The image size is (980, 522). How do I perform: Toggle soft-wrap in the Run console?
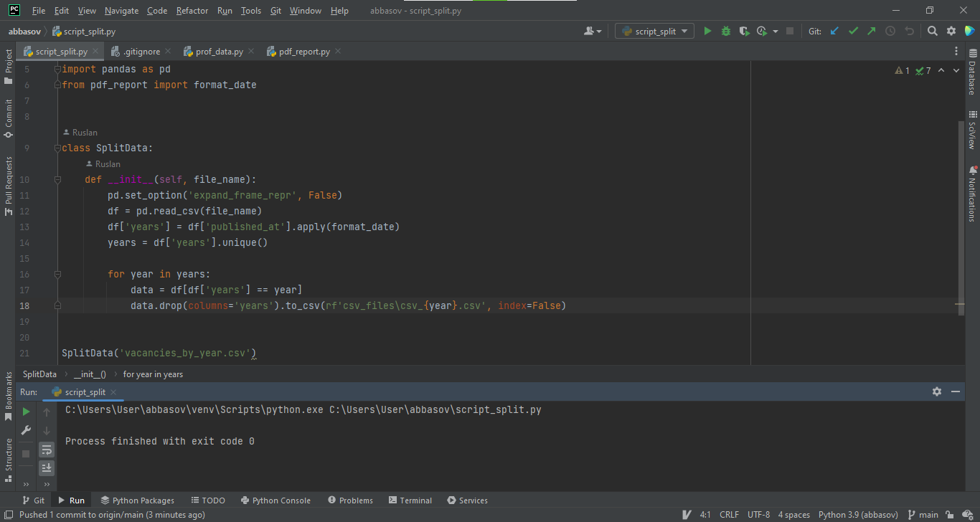47,450
